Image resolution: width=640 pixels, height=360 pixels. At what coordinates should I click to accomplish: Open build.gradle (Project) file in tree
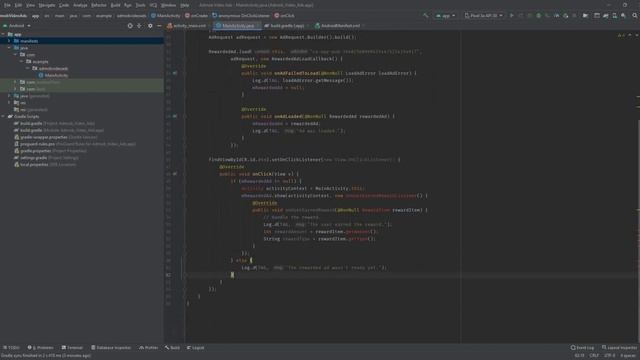[57, 123]
